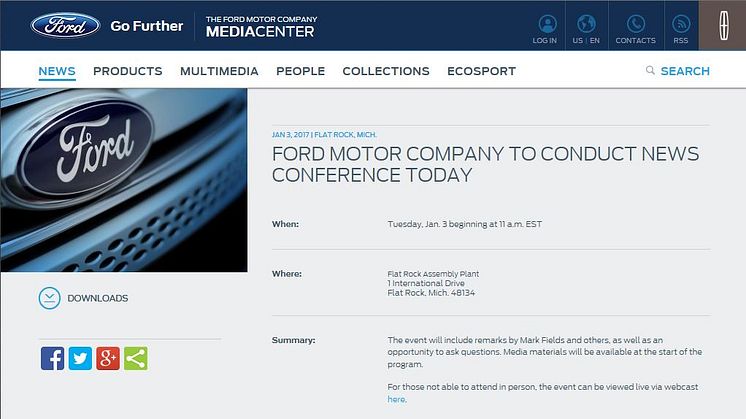Share article on Google Plus
Image resolution: width=746 pixels, height=419 pixels.
click(x=108, y=358)
